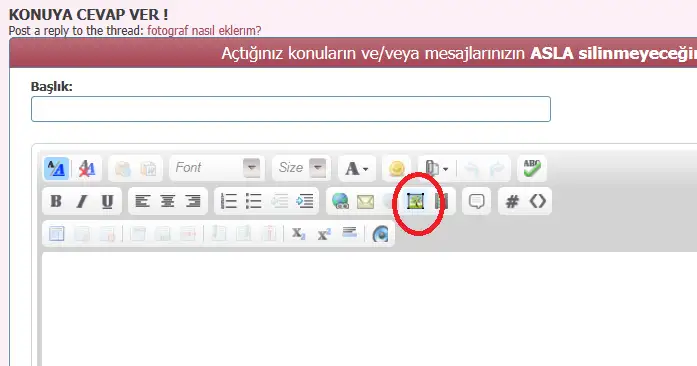Image resolution: width=697 pixels, height=366 pixels.
Task: Open the font color dropdown
Action: [x=357, y=169]
